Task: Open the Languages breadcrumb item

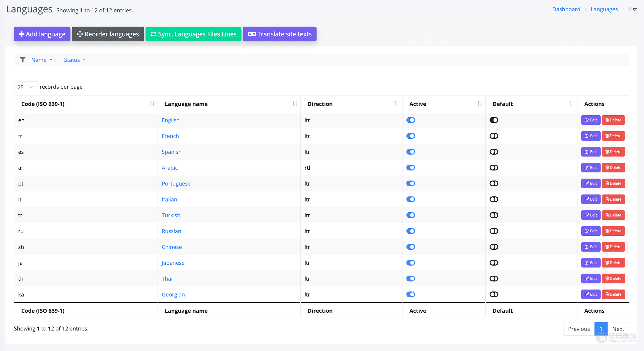Action: coord(604,9)
